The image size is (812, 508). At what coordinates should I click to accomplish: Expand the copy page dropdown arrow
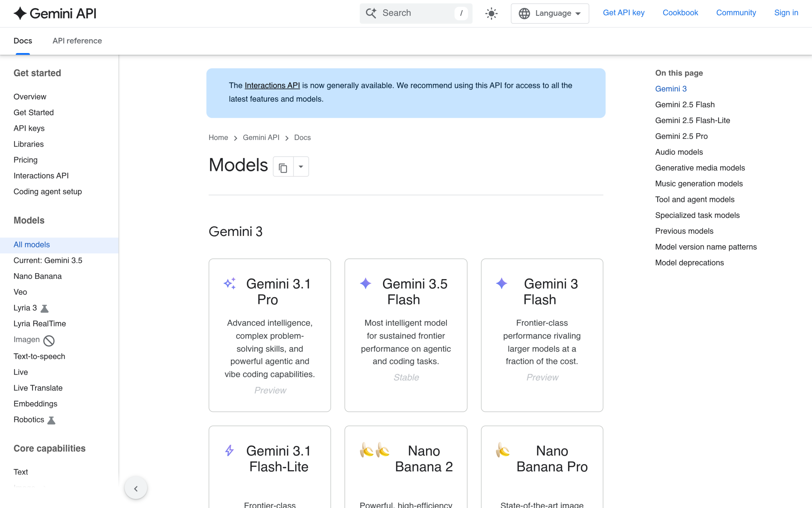pos(301,167)
